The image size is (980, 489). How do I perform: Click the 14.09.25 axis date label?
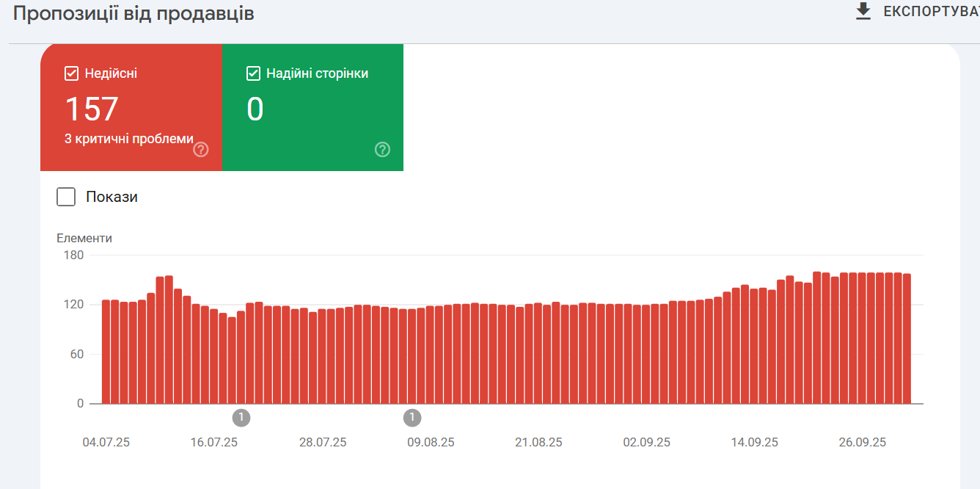[755, 443]
